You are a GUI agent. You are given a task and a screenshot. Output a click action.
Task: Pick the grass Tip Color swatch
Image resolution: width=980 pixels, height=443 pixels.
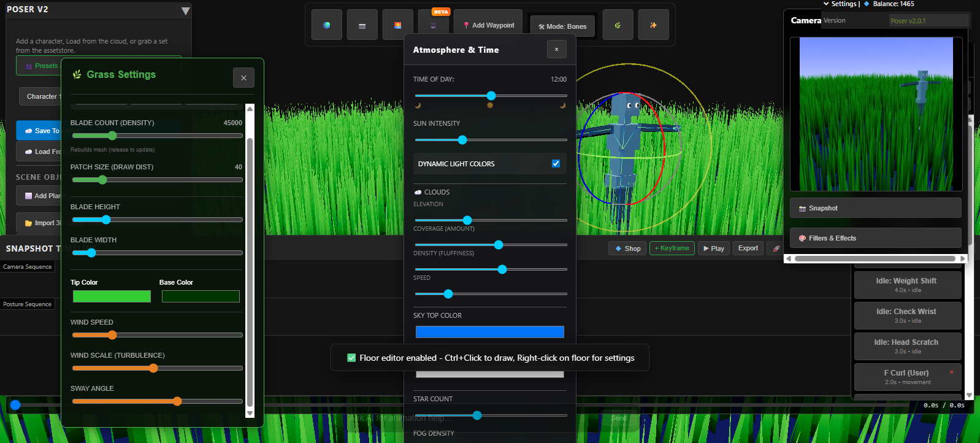112,296
